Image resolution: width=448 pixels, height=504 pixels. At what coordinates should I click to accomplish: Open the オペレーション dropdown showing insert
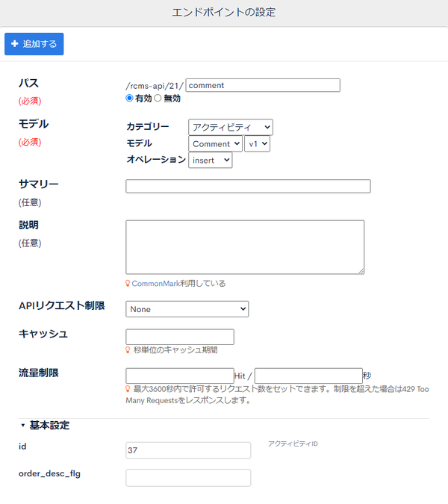point(210,160)
